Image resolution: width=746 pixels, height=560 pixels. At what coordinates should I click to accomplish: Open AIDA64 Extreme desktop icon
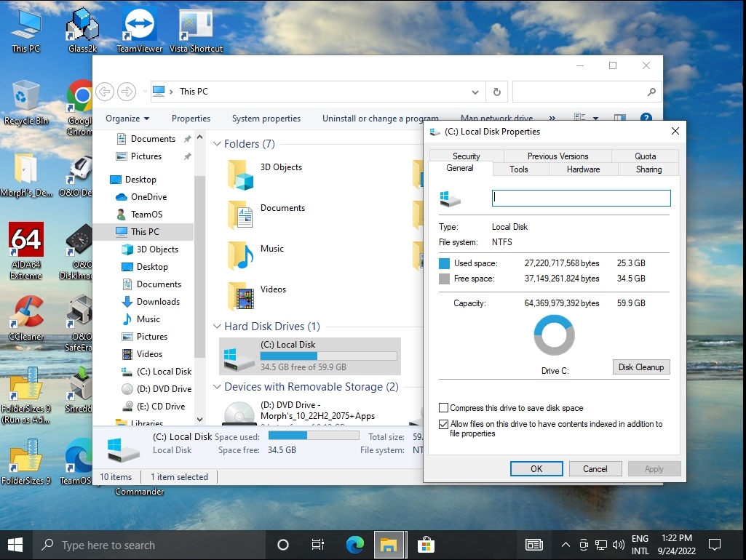pyautogui.click(x=26, y=241)
